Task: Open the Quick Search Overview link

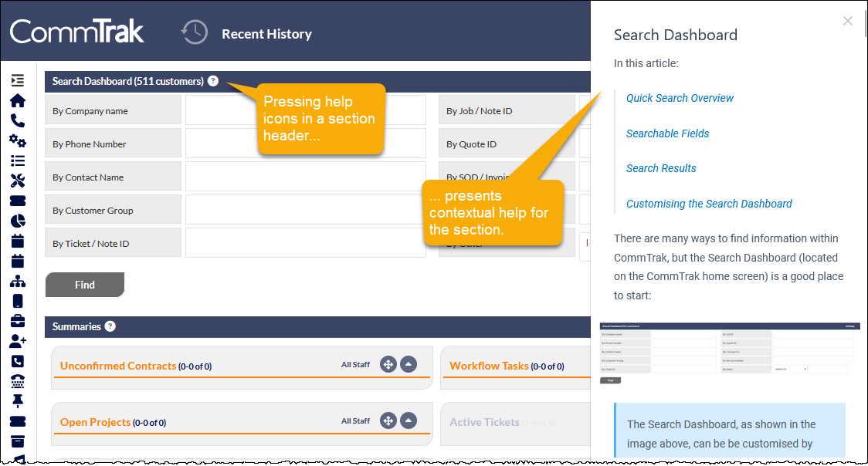Action: click(680, 98)
